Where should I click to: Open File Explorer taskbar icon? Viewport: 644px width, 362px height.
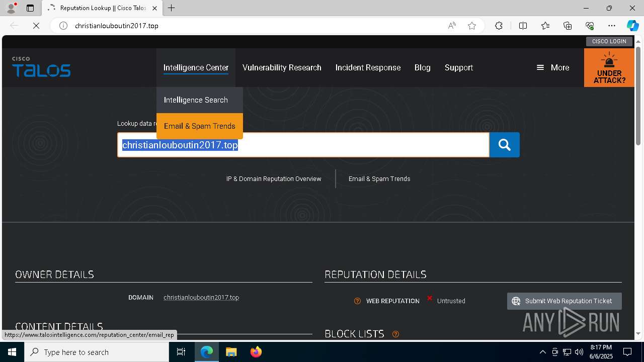[x=231, y=352]
